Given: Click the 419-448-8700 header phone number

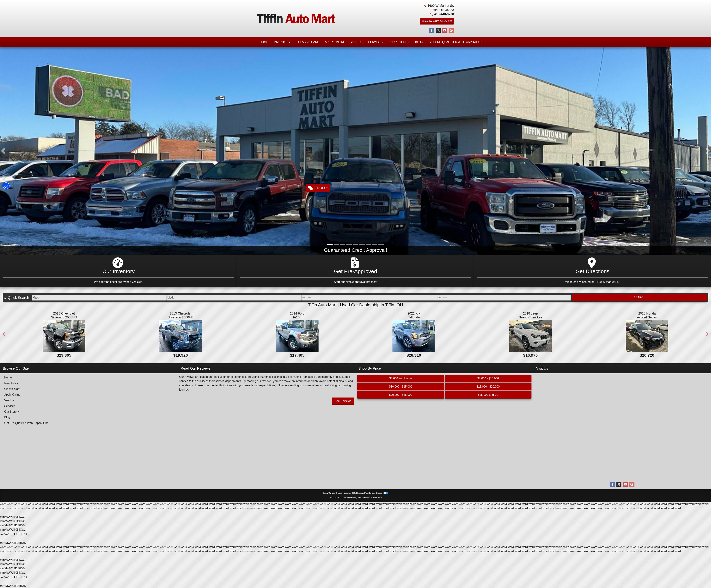Looking at the screenshot, I should pyautogui.click(x=444, y=14).
